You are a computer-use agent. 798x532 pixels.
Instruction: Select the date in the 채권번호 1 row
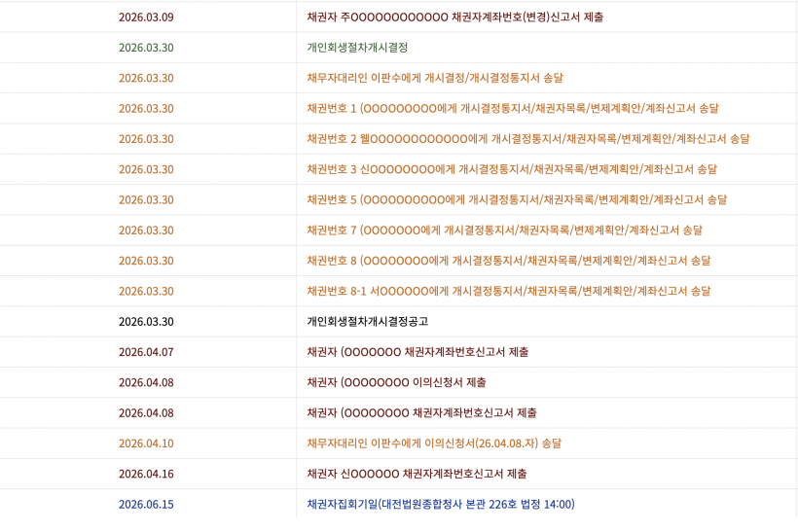(146, 108)
